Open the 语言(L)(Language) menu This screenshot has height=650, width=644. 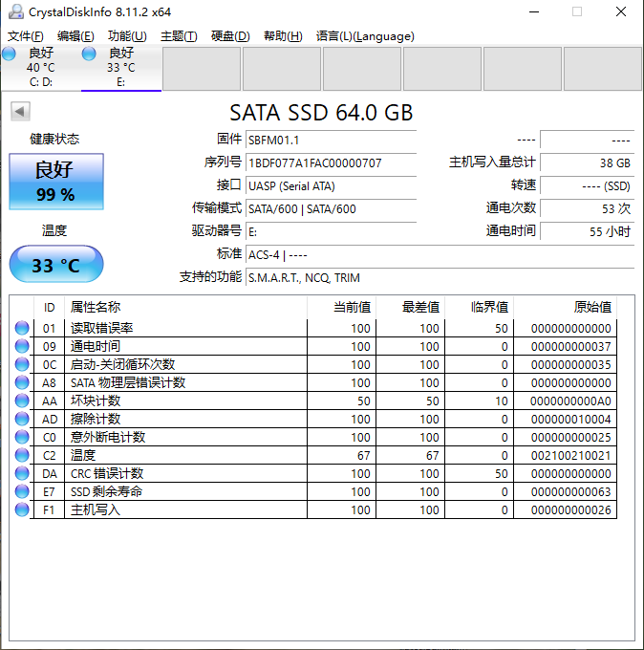(x=365, y=36)
